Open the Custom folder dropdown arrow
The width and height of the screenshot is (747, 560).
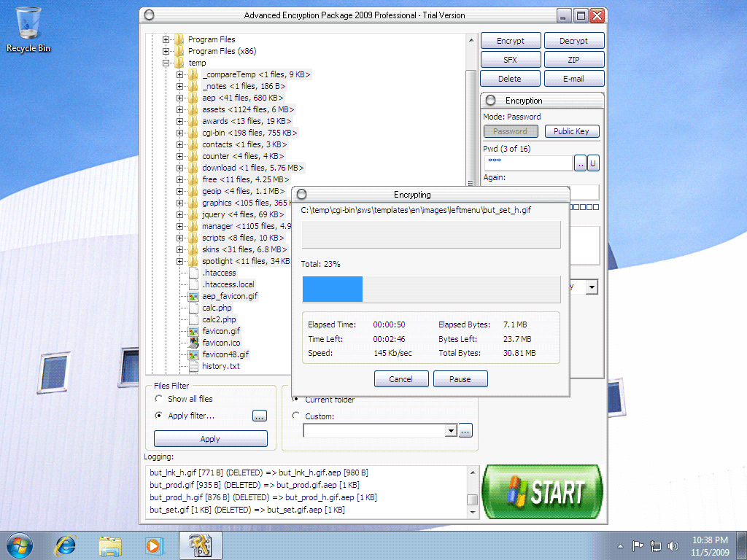tap(451, 431)
